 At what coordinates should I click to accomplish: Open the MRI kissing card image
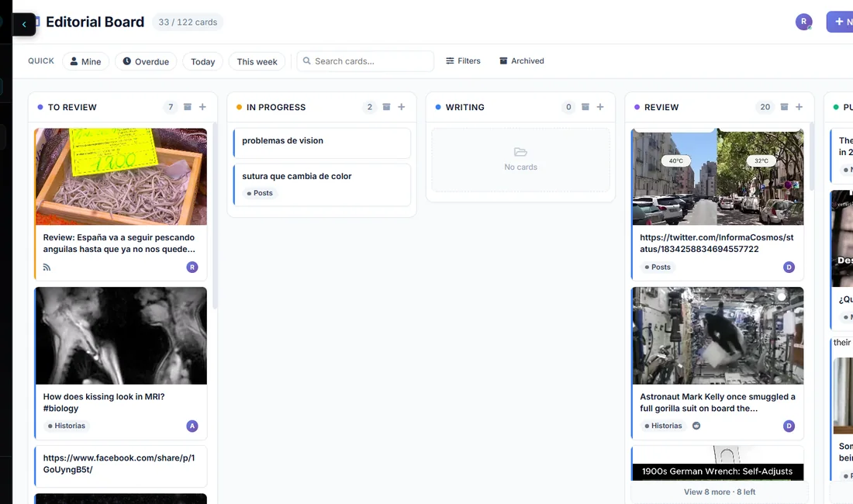(121, 336)
